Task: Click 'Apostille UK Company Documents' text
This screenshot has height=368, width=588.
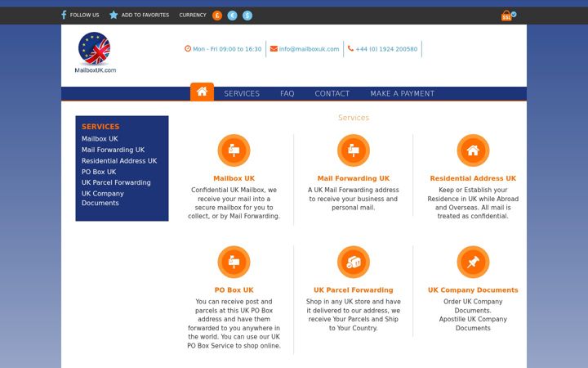Action: point(473,323)
